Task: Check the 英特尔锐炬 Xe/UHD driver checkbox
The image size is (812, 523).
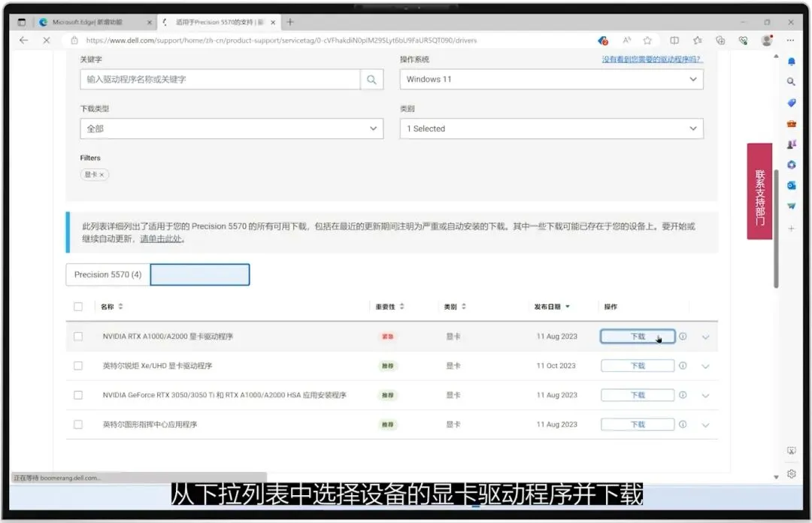Action: coord(78,365)
